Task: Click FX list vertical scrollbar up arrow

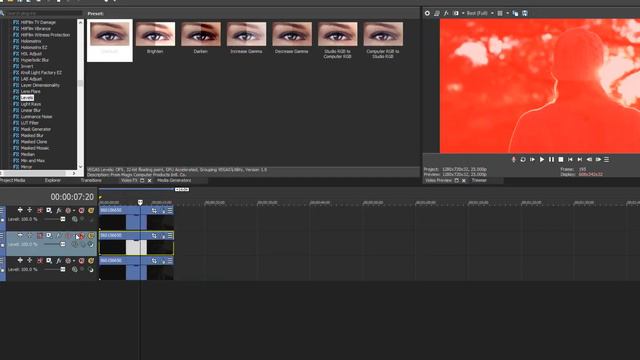Action: pyautogui.click(x=80, y=22)
